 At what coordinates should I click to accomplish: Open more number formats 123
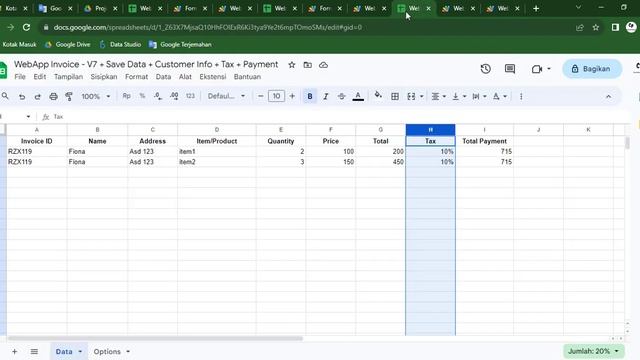point(190,96)
